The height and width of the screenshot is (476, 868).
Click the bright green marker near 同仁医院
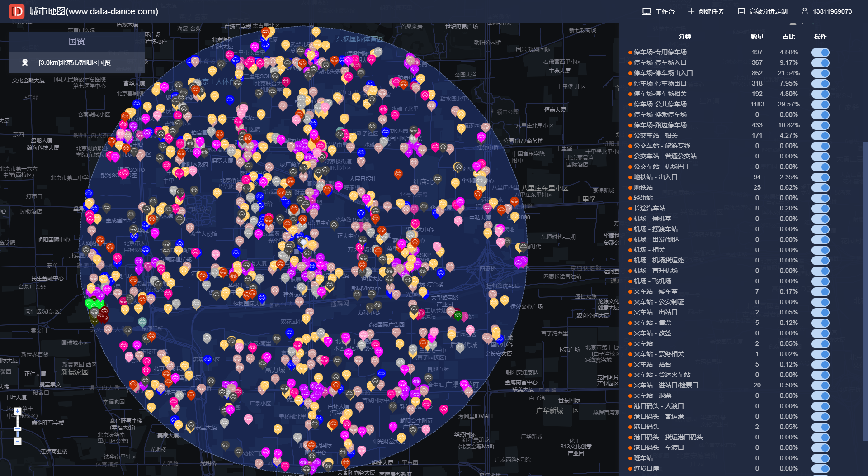coord(90,303)
